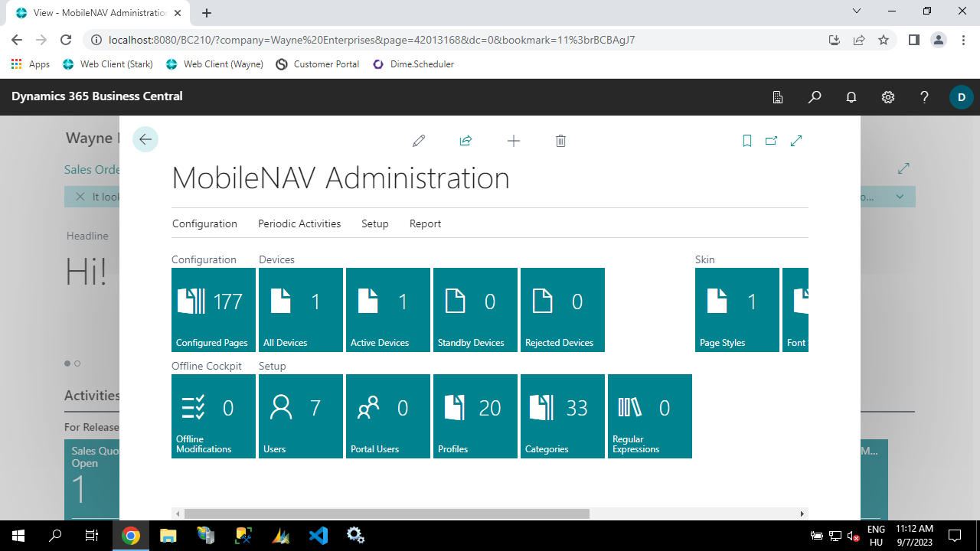Open the Setup menu

click(375, 223)
